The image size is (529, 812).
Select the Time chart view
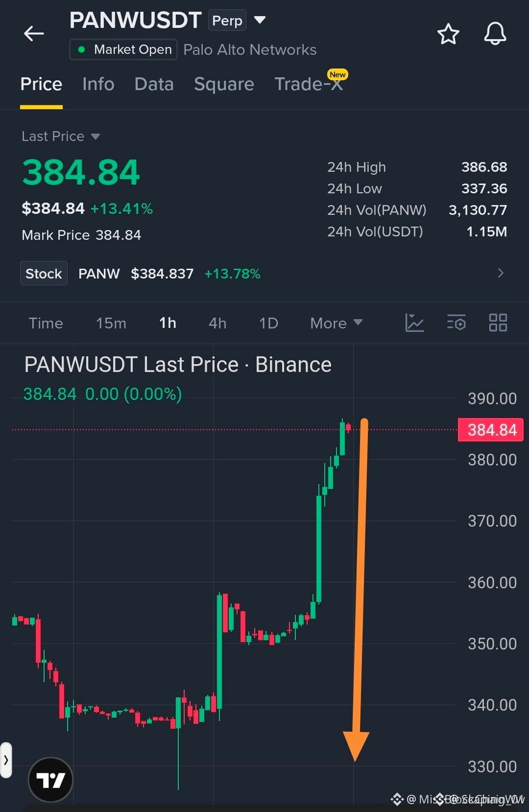tap(46, 323)
